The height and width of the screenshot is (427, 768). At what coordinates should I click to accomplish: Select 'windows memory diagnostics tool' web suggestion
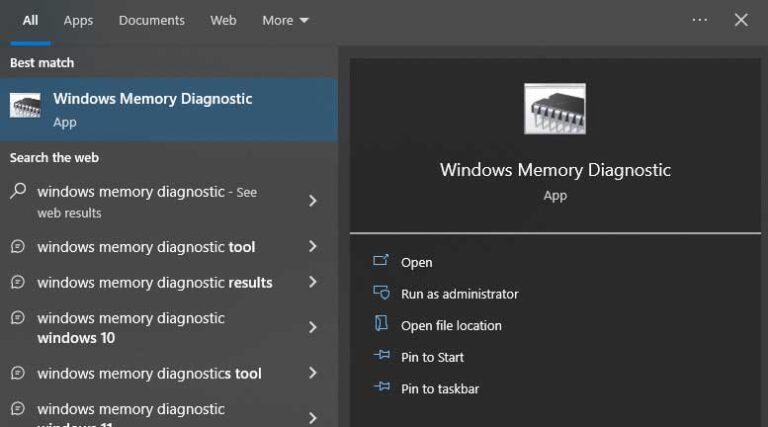[149, 374]
